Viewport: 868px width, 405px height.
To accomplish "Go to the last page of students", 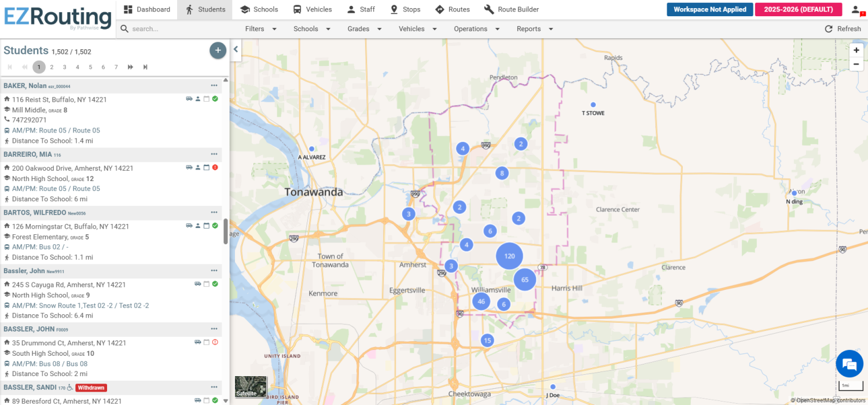I will (145, 67).
